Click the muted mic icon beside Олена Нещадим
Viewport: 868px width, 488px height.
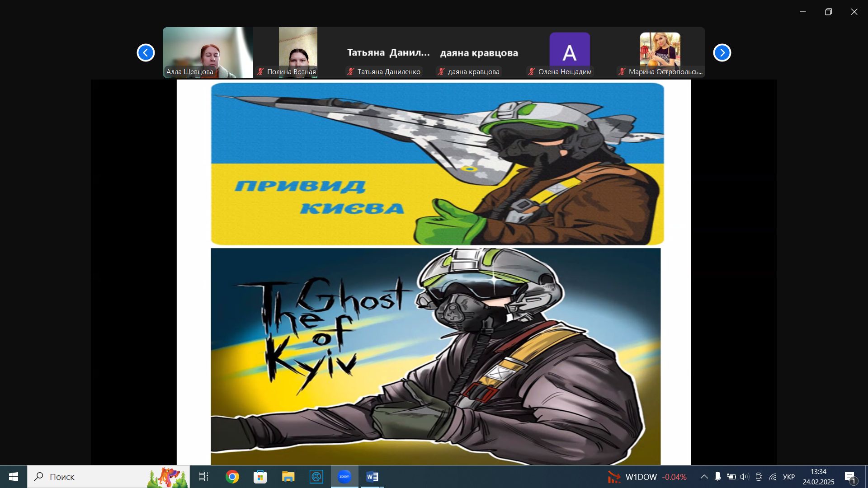coord(532,71)
